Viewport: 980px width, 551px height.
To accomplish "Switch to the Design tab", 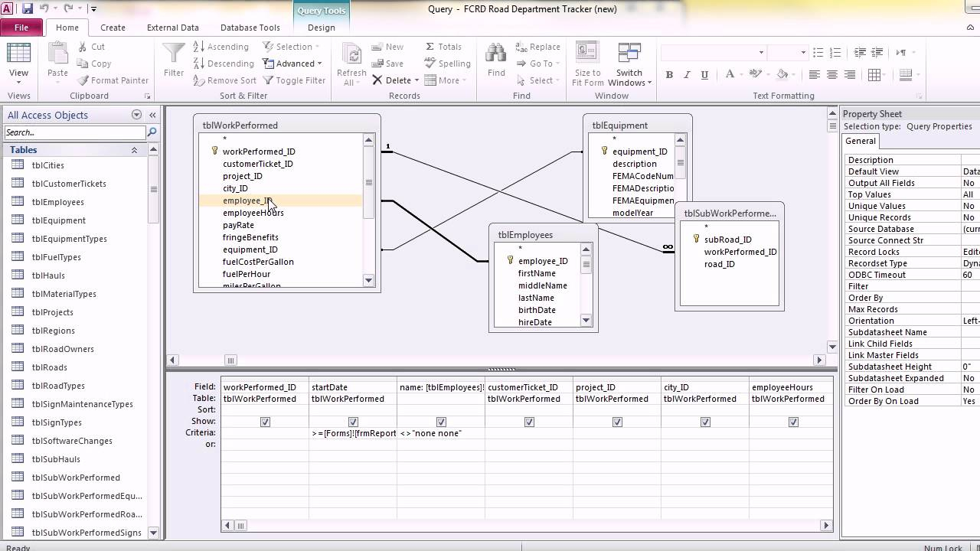I will [321, 28].
